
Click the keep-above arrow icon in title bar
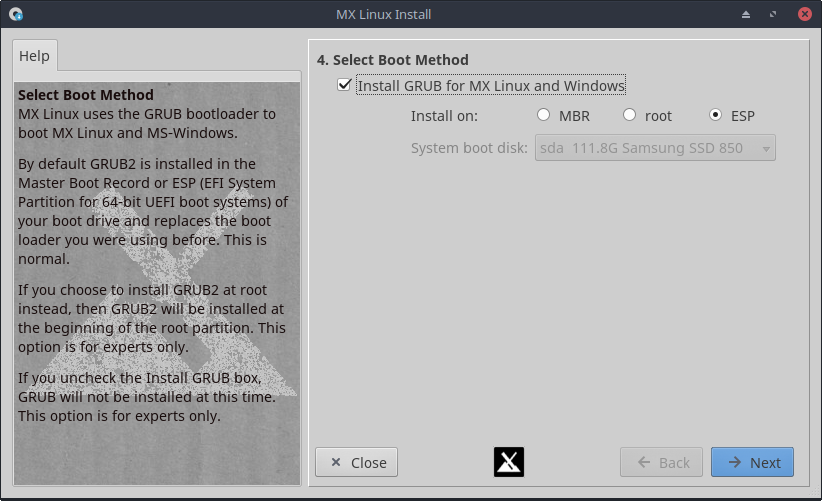pos(746,15)
